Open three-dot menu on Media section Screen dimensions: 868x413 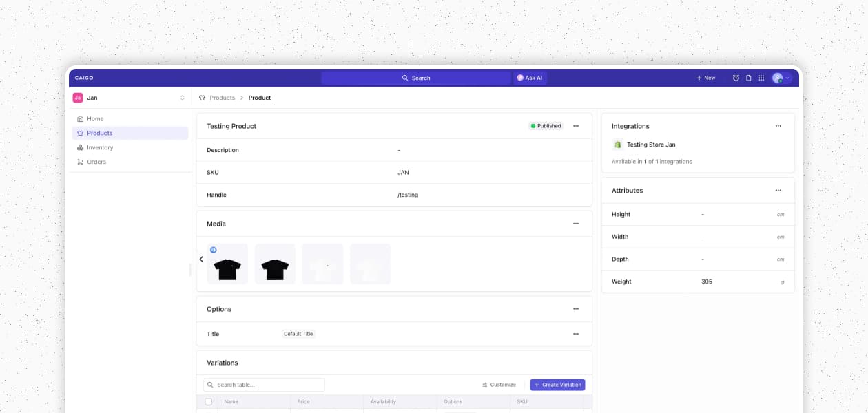point(576,224)
